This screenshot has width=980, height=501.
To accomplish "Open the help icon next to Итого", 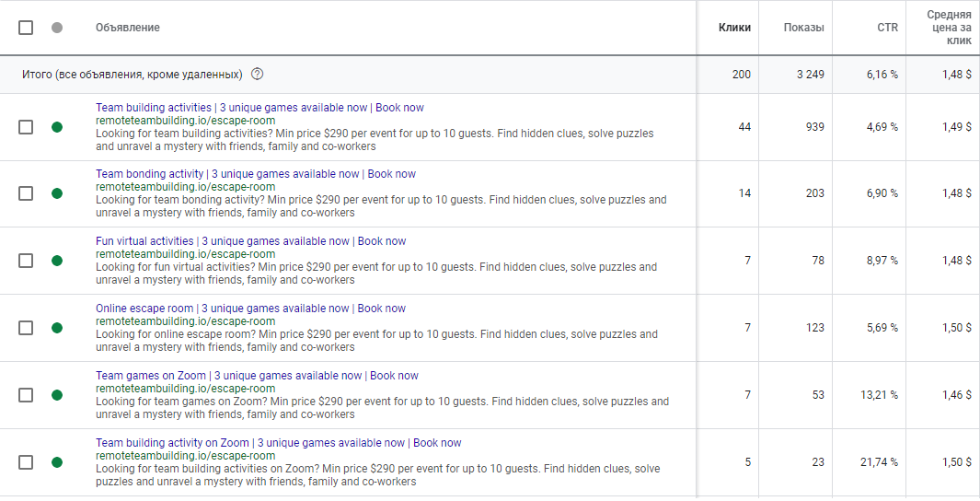I will [257, 74].
